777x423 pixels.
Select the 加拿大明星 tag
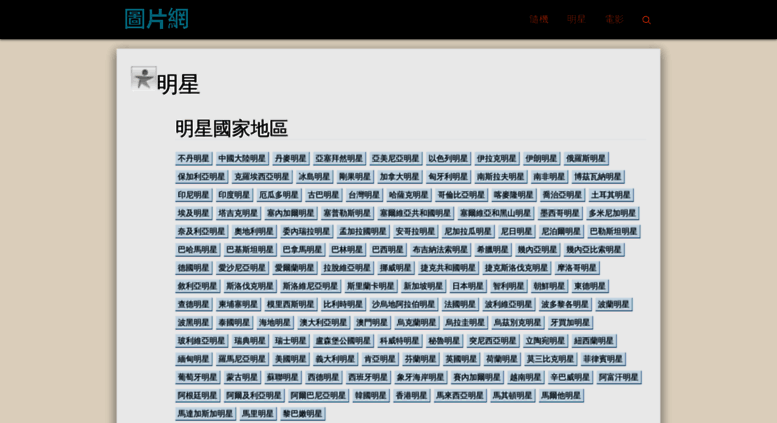[400, 177]
